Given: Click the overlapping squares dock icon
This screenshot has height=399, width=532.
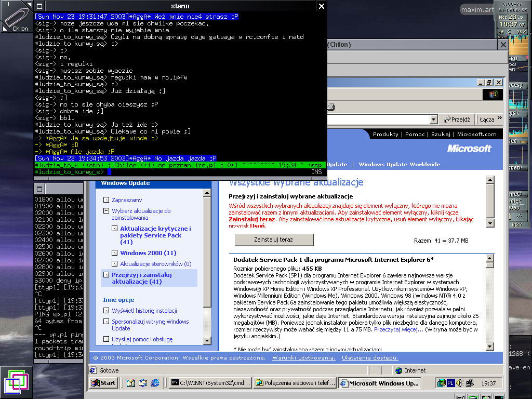Looking at the screenshot, I should pos(17,383).
